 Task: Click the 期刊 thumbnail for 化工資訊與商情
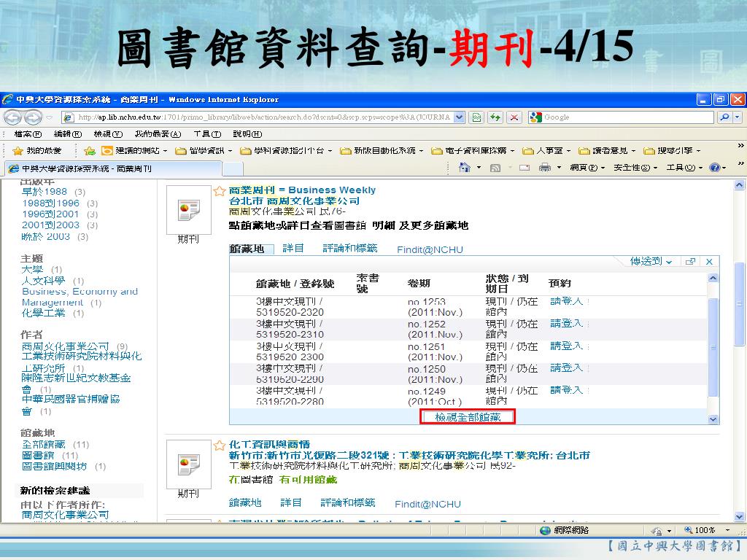coord(189,464)
